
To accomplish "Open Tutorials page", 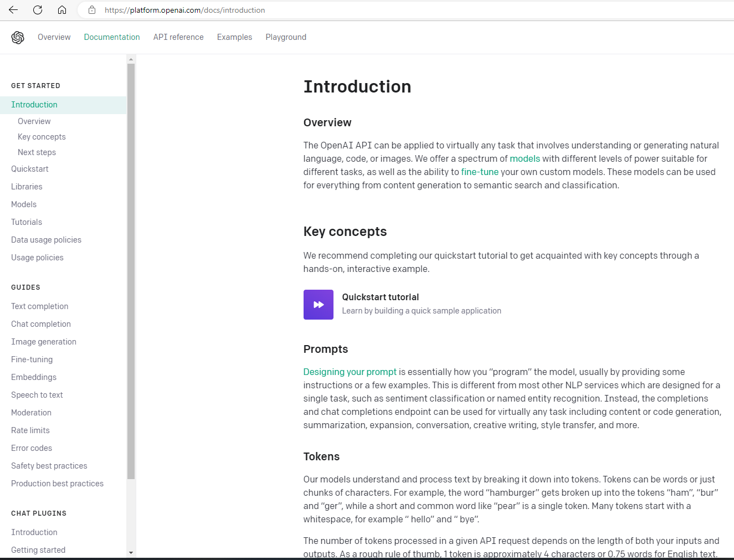I will (27, 222).
